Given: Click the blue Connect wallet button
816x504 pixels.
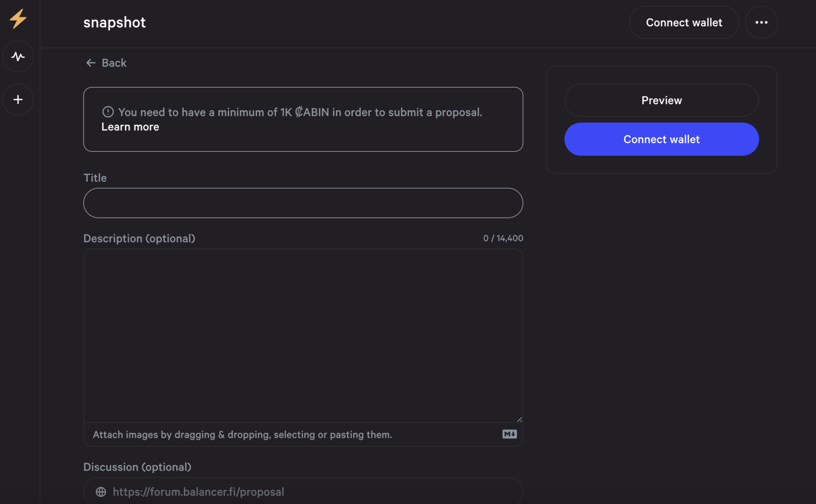Looking at the screenshot, I should point(661,139).
